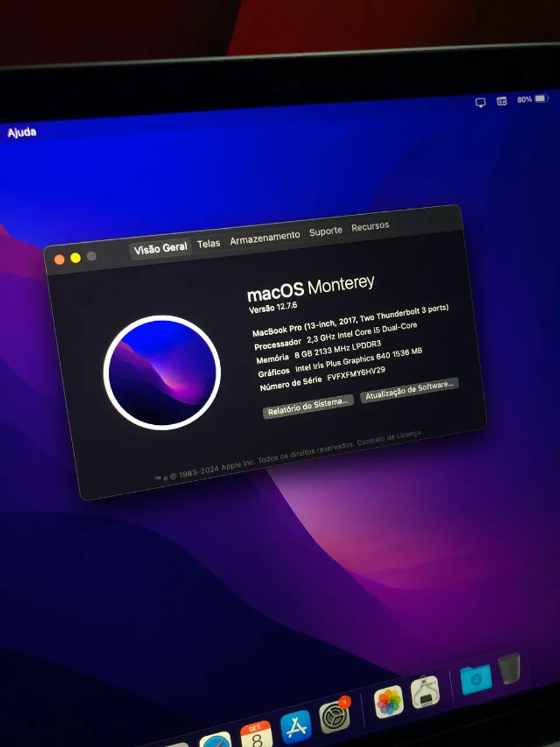Open the Ajuda menu in the menu bar
560x747 pixels.
pyautogui.click(x=22, y=132)
